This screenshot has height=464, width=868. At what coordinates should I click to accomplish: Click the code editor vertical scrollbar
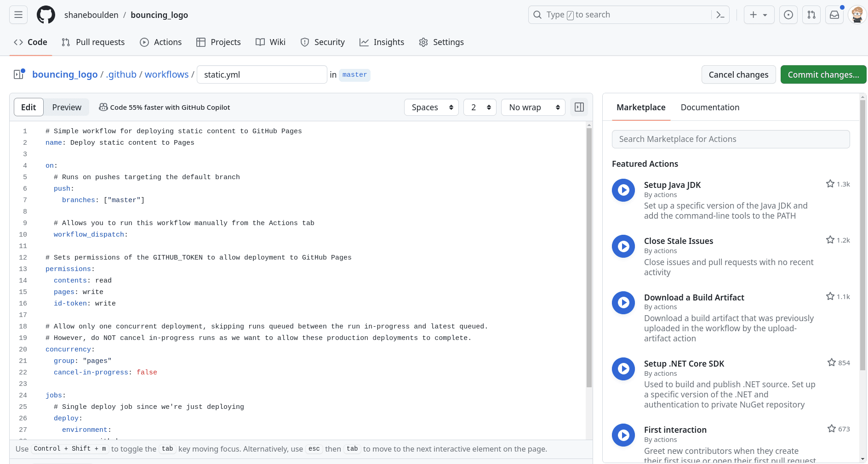[x=589, y=257]
